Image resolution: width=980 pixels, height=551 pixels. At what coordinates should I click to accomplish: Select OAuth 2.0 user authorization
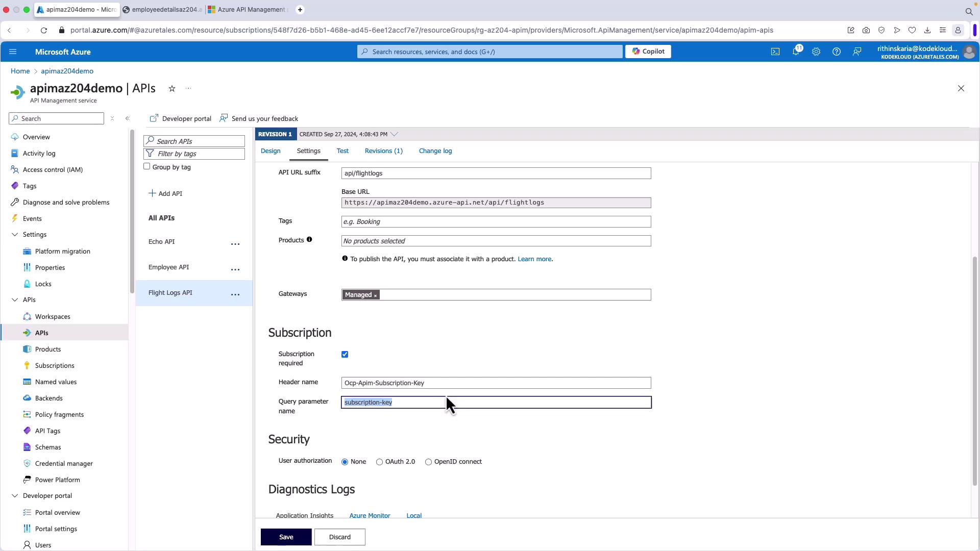[x=379, y=462]
